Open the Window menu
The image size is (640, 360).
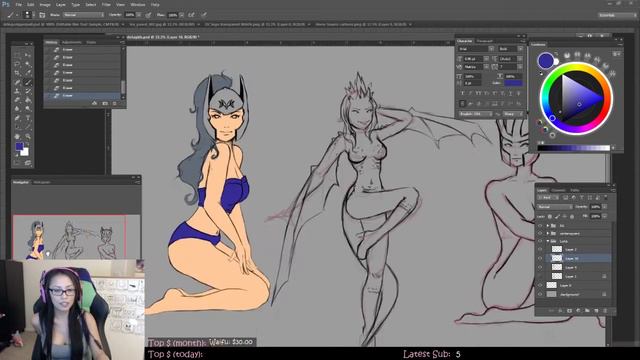pos(138,4)
